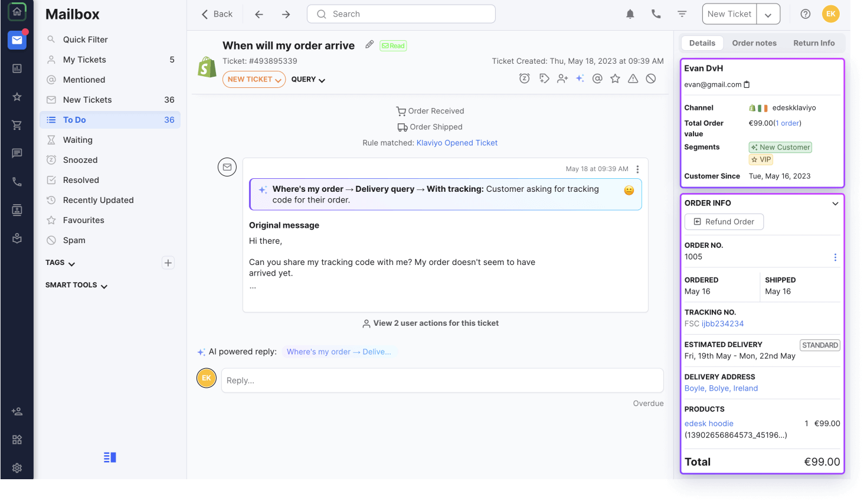867x504 pixels.
Task: Click the Reply text box
Action: (443, 381)
